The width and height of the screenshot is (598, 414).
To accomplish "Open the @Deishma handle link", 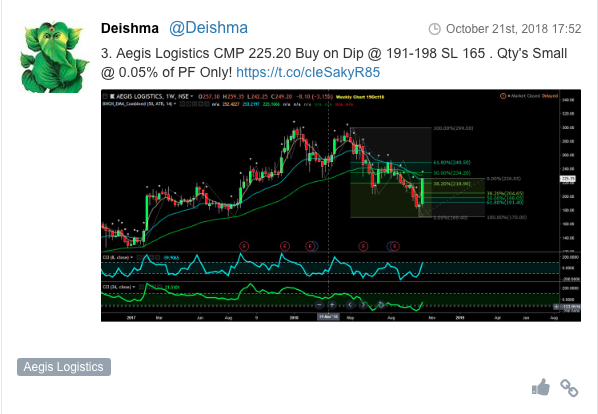I will 208,28.
